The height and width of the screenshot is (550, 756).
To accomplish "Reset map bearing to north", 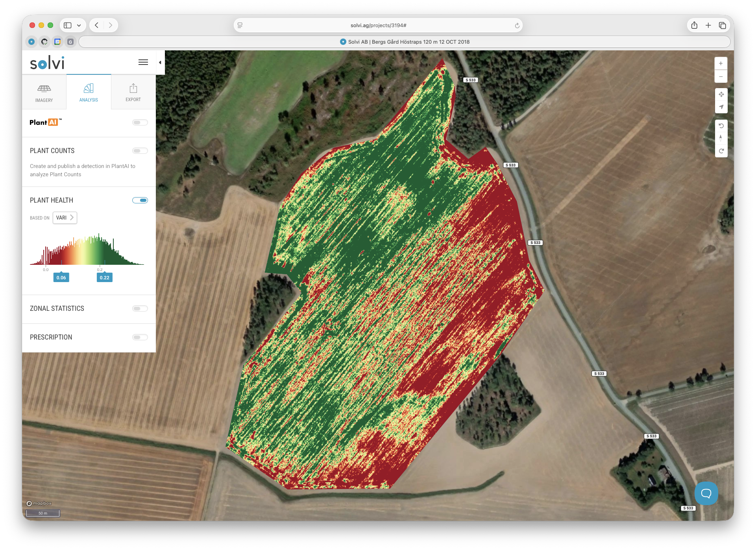I will (721, 138).
